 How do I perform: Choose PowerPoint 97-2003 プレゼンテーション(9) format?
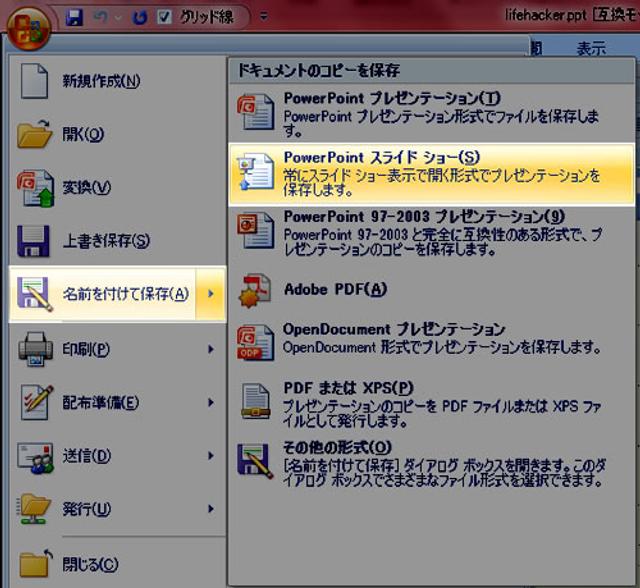pyautogui.click(x=431, y=233)
